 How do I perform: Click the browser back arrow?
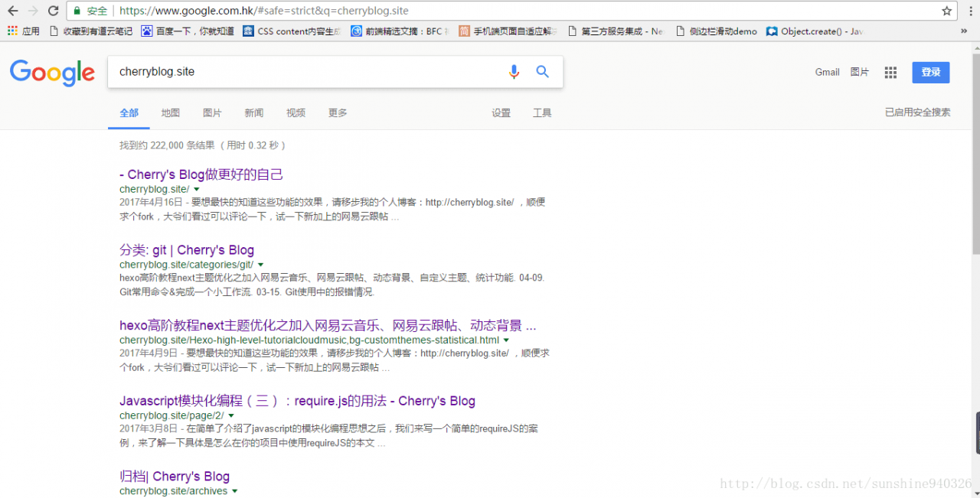(x=12, y=11)
